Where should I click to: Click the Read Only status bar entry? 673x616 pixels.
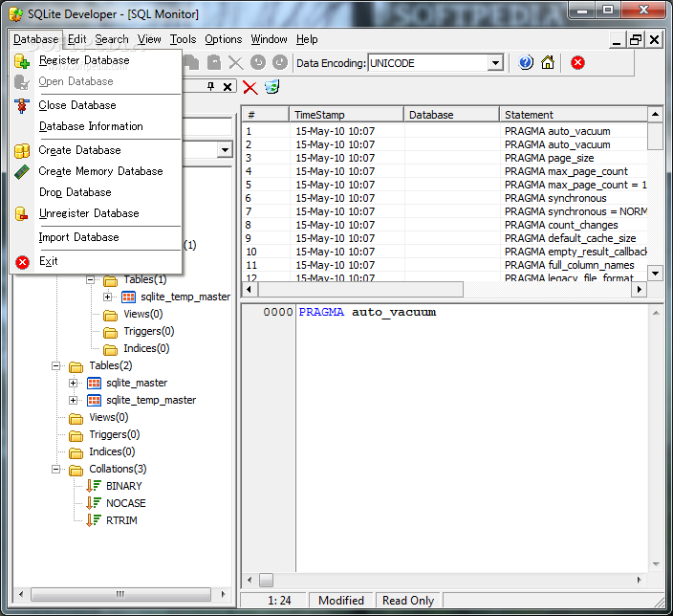pos(408,601)
